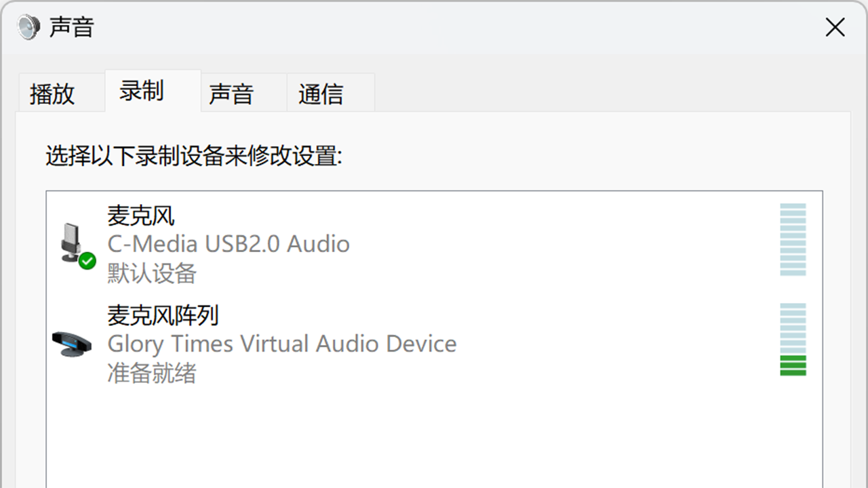Viewport: 868px width, 488px height.
Task: Open the 声音 tab
Action: pos(231,94)
